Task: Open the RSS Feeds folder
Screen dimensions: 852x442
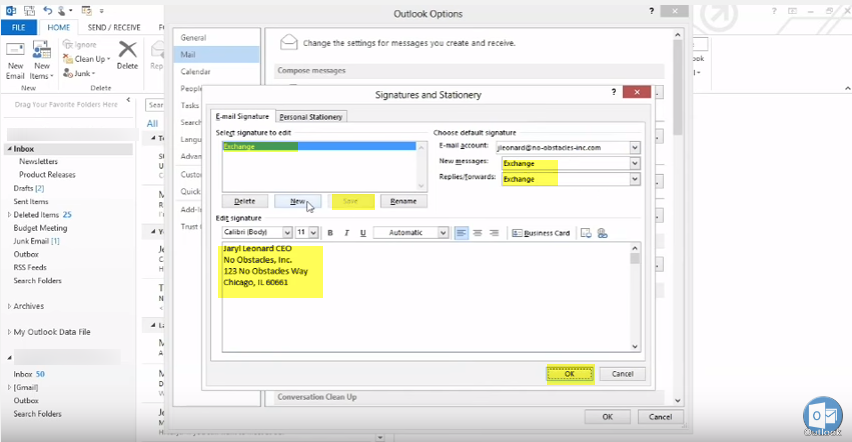Action: pyautogui.click(x=30, y=267)
